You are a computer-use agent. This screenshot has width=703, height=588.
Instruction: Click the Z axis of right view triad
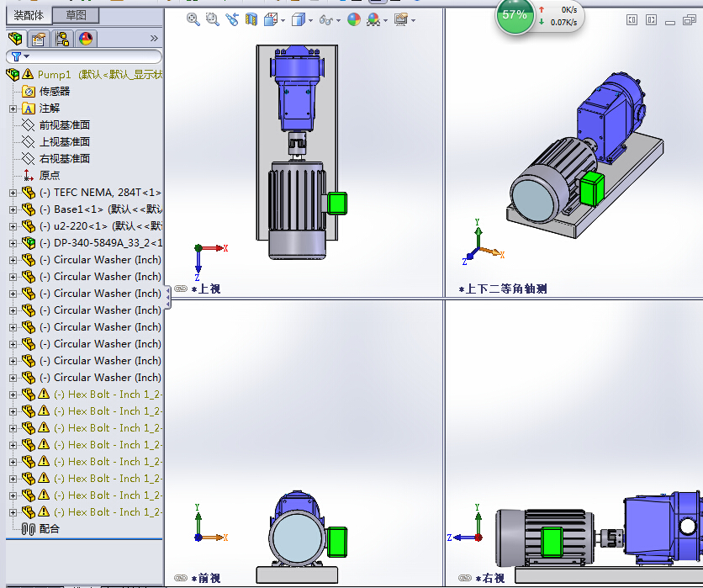tap(462, 538)
